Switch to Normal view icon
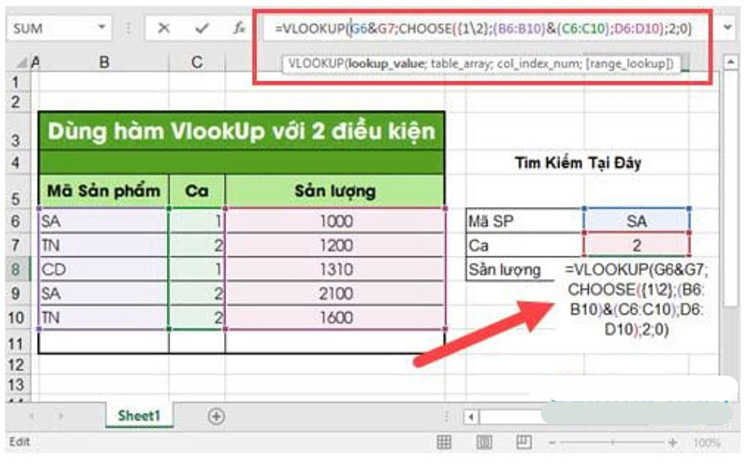Viewport: 750px width, 464px height. pos(444,442)
